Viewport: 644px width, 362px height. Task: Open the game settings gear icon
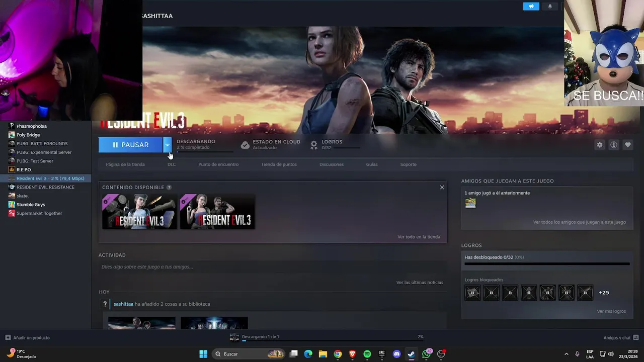[599, 145]
